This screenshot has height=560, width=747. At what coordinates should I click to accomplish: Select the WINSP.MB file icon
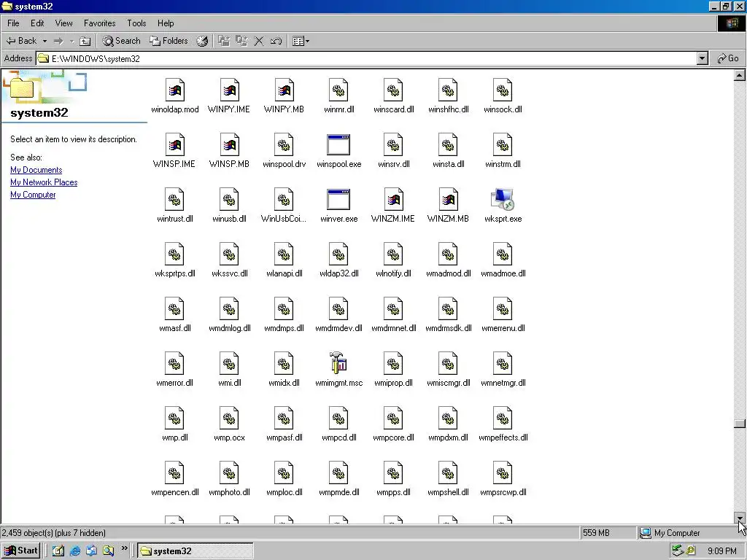tap(229, 145)
